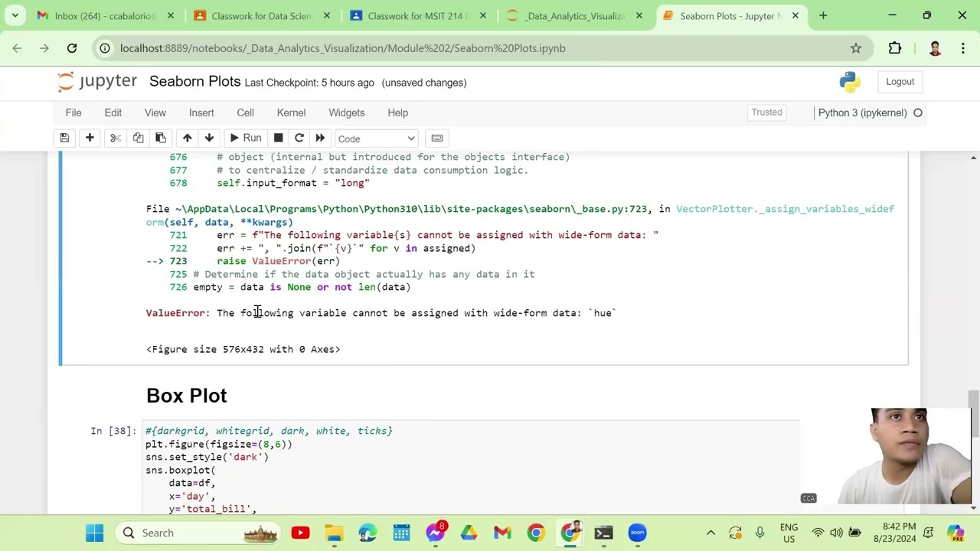980x551 pixels.
Task: Open the View menu
Action: coord(155,112)
